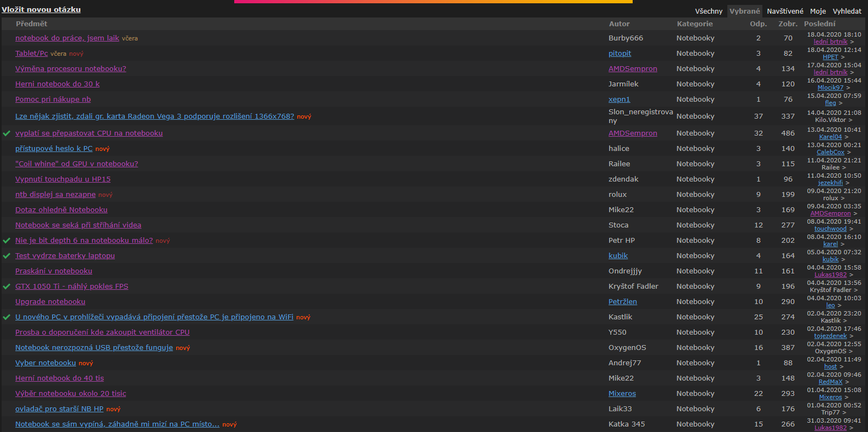Click last poster CalebCox
The width and height of the screenshot is (868, 432).
830,152
